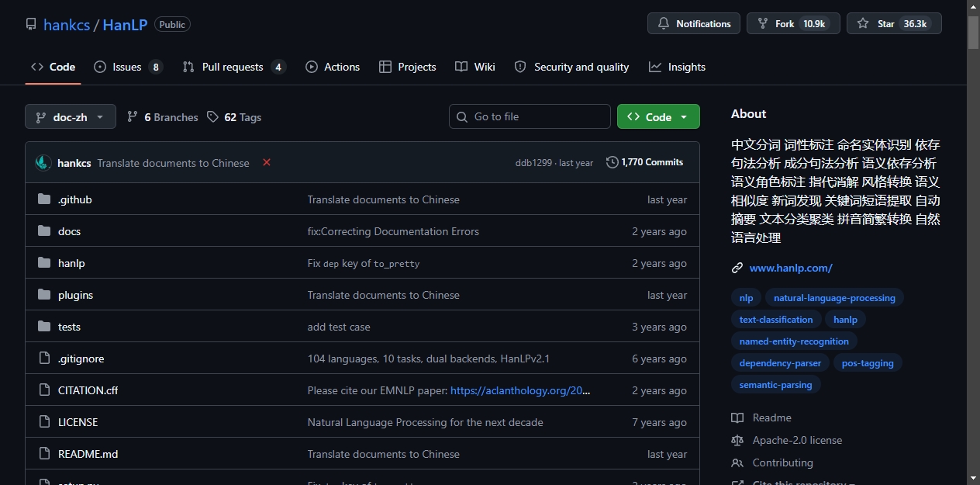
Task: Click the link icon beside www.hanlp.com
Action: pyautogui.click(x=737, y=268)
